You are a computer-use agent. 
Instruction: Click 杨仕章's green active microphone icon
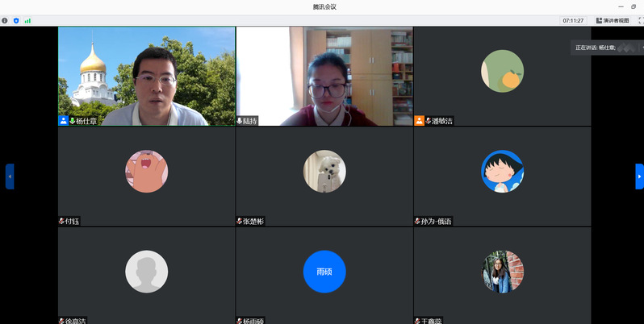(x=72, y=121)
